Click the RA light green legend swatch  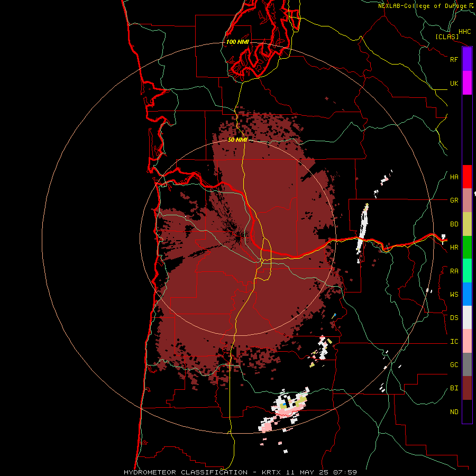467,271
